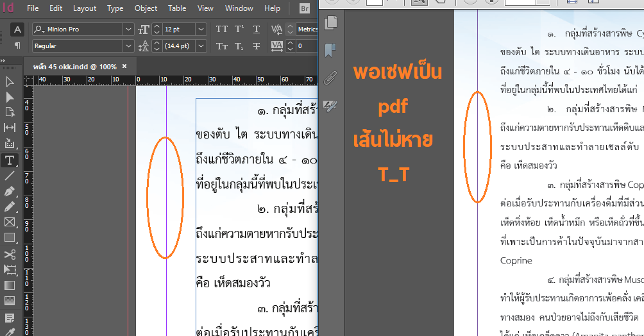The image size is (644, 336).
Task: Open the Table menu
Action: pyautogui.click(x=177, y=8)
